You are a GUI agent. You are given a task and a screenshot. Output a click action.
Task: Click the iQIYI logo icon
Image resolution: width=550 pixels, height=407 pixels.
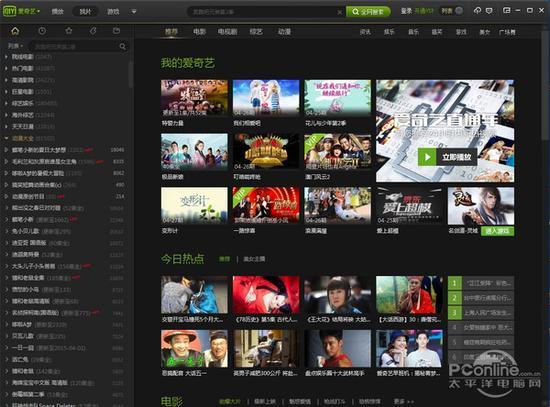point(9,11)
